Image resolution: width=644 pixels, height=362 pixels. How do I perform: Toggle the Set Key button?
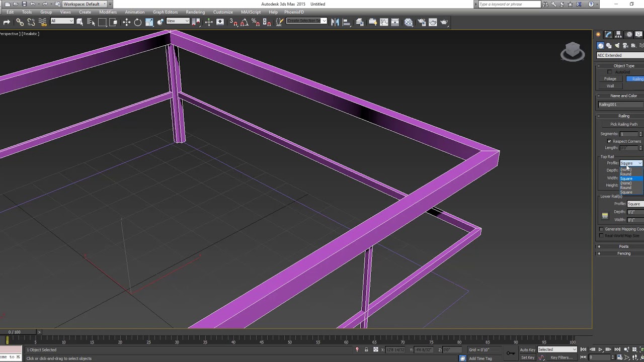click(528, 357)
